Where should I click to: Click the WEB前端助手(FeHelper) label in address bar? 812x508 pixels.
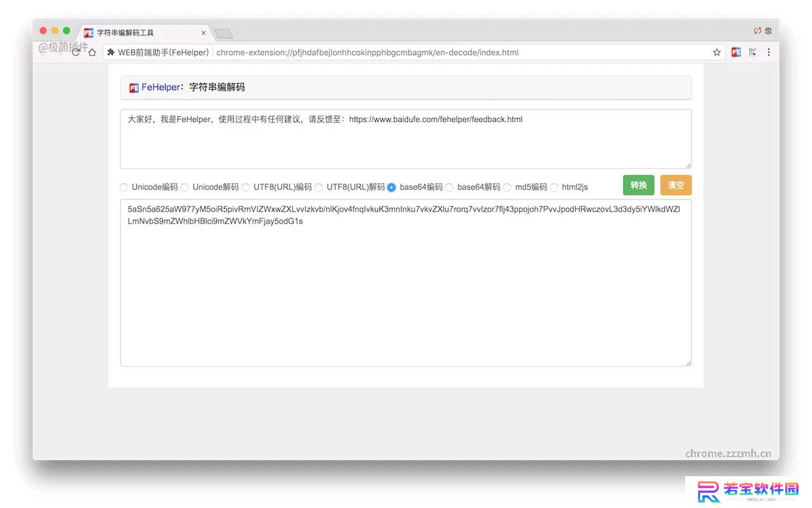163,52
